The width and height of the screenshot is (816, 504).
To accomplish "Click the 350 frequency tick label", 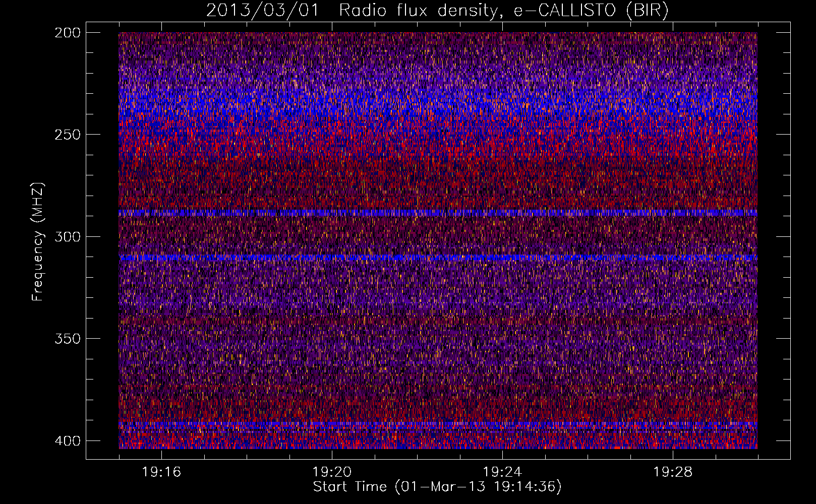I will (67, 338).
